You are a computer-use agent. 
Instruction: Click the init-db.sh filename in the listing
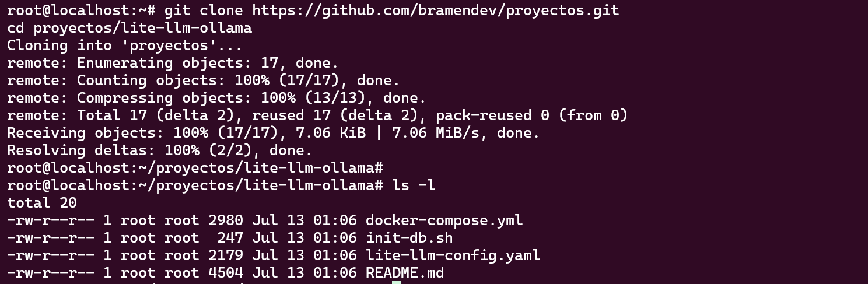click(x=409, y=238)
